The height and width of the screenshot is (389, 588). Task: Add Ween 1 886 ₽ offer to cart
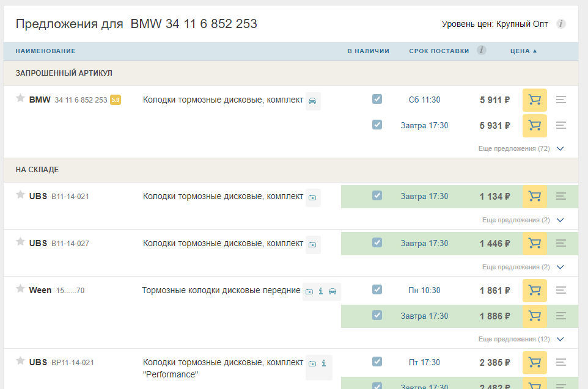click(534, 316)
